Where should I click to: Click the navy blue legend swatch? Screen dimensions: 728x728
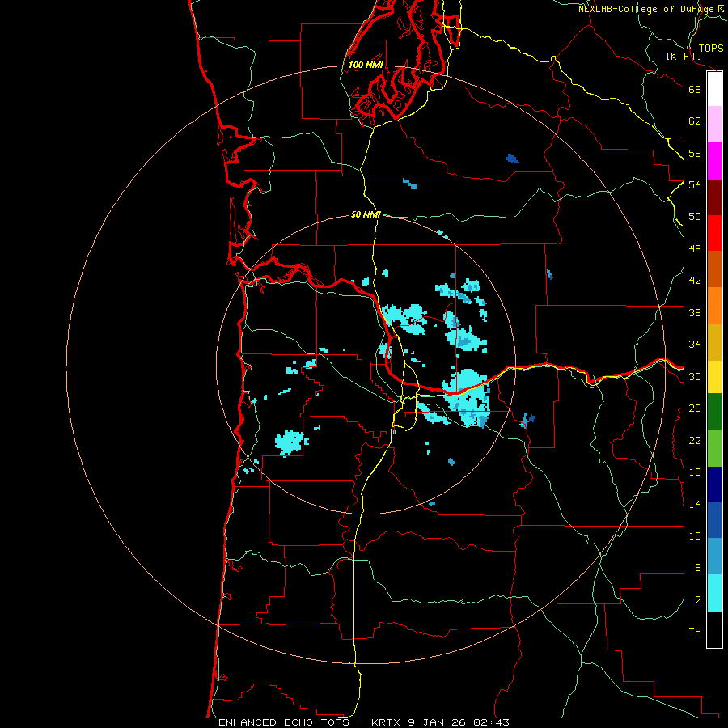[x=714, y=485]
